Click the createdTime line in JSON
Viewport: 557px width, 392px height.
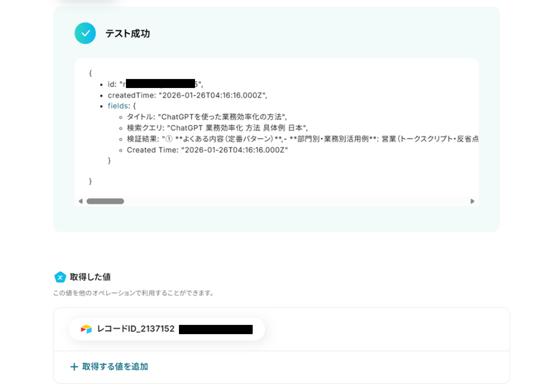tap(187, 95)
